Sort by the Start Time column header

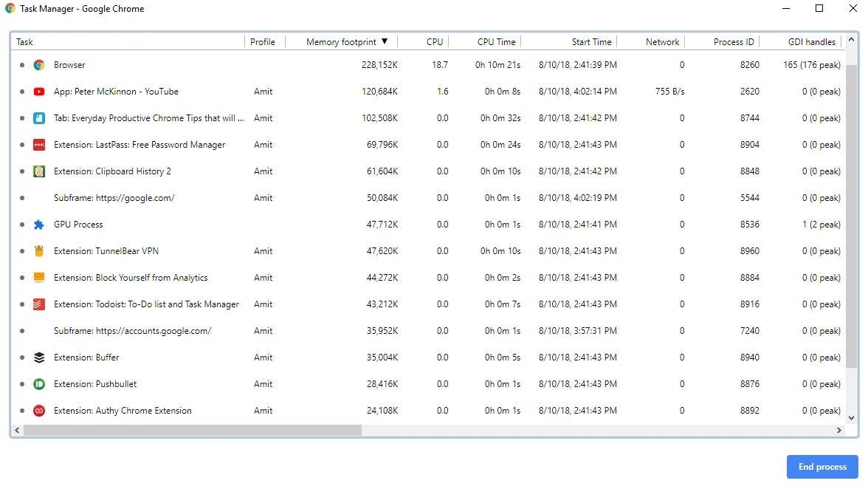592,42
